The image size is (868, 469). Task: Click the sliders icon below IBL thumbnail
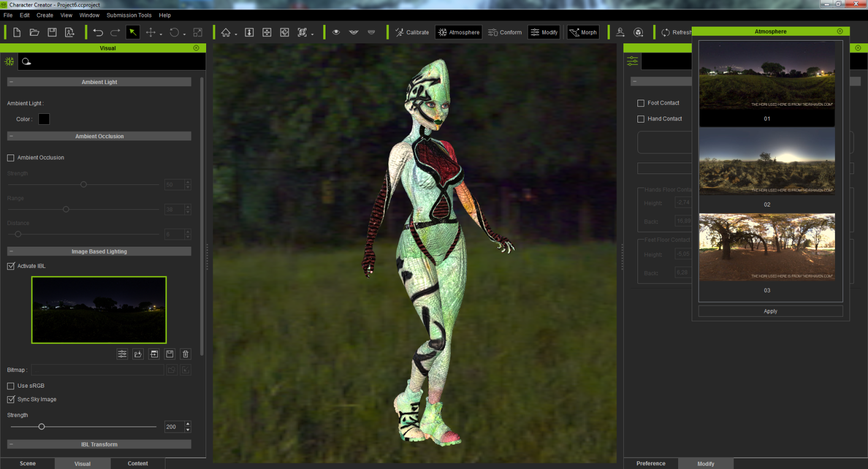(123, 354)
